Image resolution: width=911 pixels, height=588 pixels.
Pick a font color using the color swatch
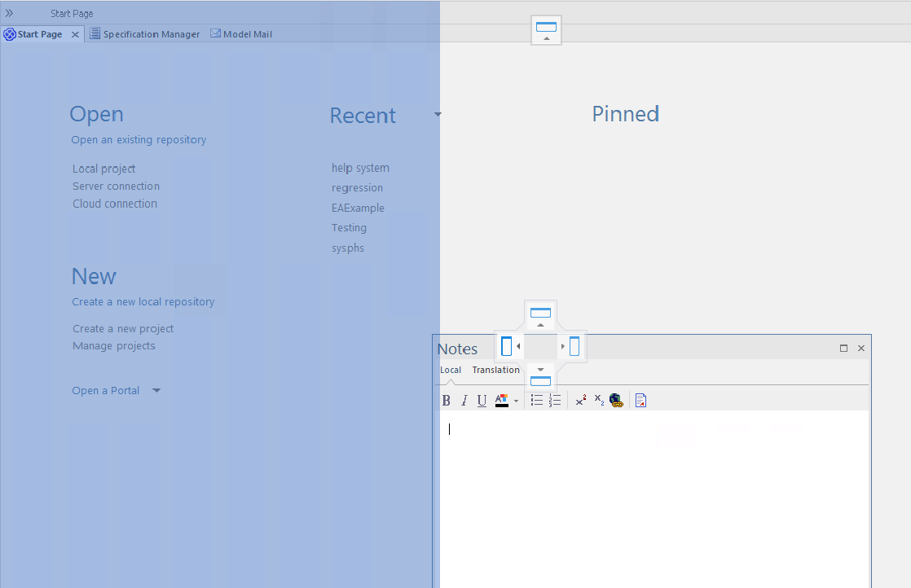(501, 400)
